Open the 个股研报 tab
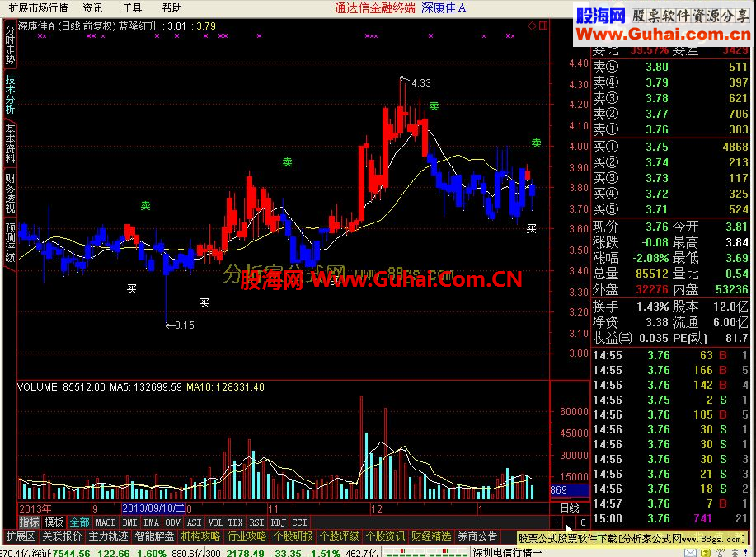The image size is (756, 557). pos(293,536)
